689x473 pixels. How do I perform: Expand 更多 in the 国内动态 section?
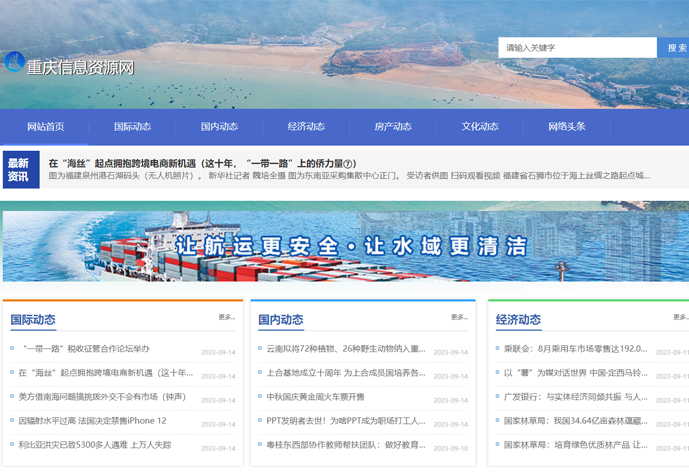459,317
